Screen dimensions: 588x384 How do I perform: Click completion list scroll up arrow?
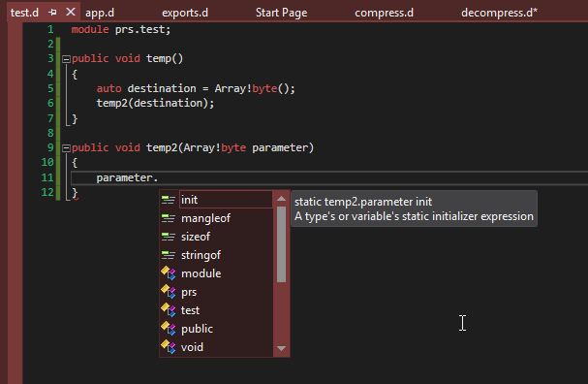(x=281, y=199)
